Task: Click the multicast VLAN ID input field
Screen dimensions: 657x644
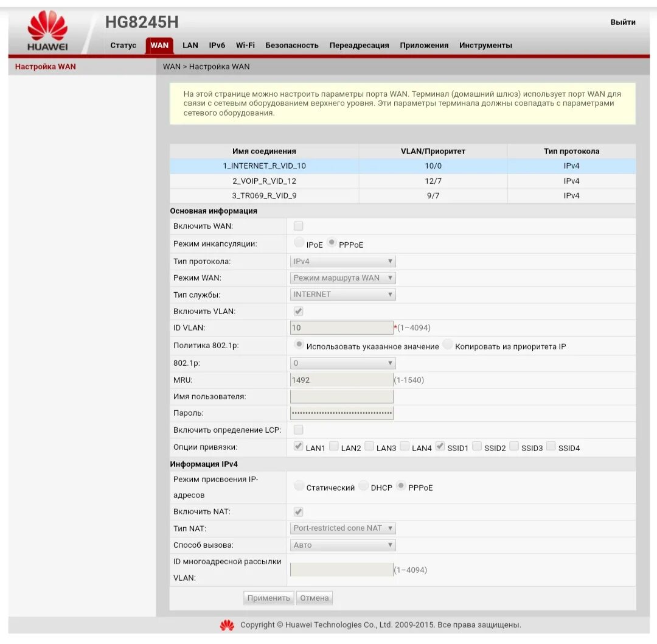Action: (x=341, y=570)
